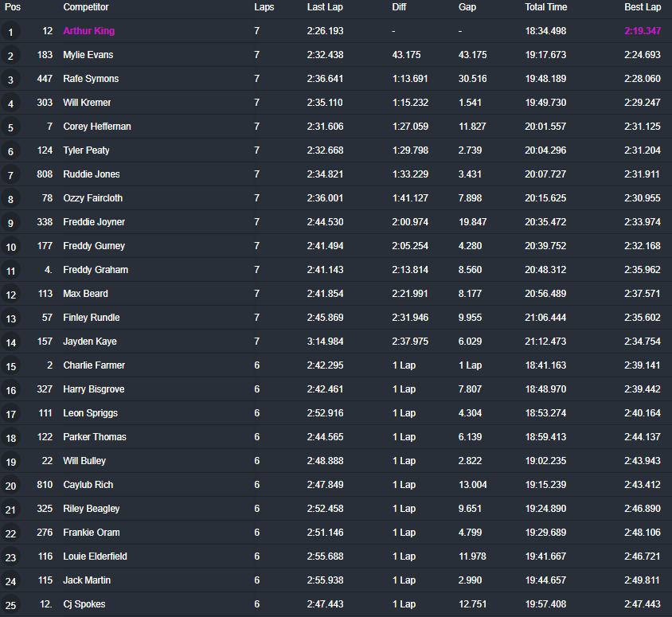This screenshot has height=617, width=672.
Task: Click position 13 circle badge
Action: pos(11,318)
